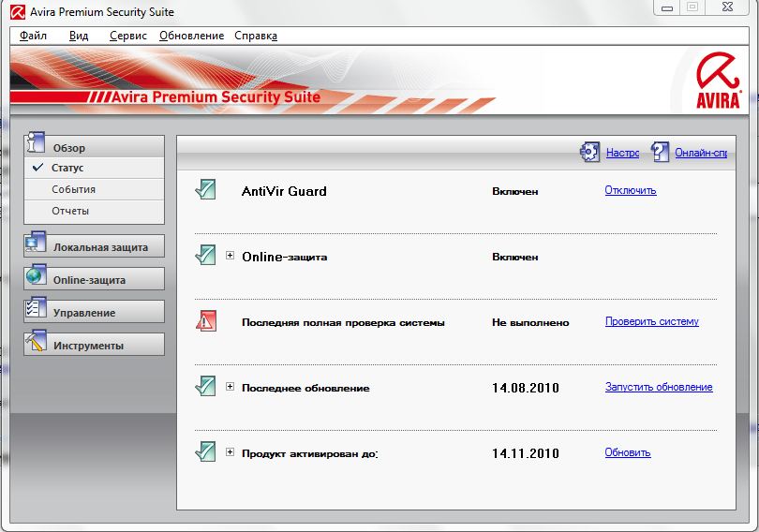Click the AntiVir Guard green check status icon
This screenshot has width=759, height=532.
(206, 189)
